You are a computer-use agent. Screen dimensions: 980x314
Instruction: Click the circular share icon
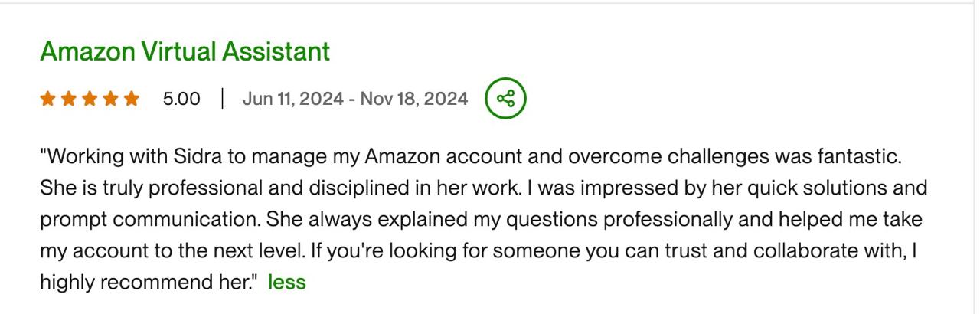click(505, 99)
